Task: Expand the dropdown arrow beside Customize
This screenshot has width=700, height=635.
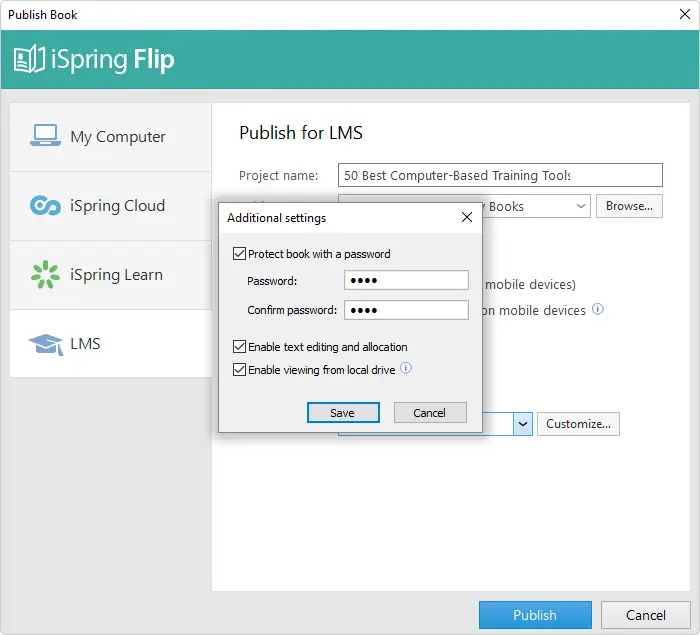Action: 523,424
